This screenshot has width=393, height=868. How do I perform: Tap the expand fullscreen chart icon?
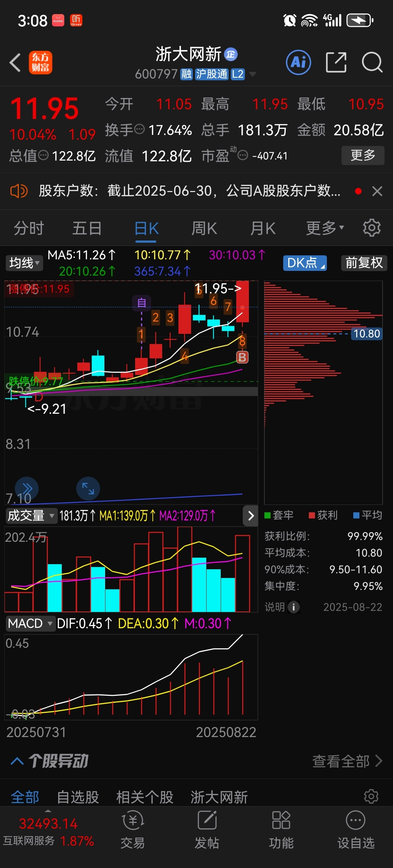pyautogui.click(x=88, y=489)
